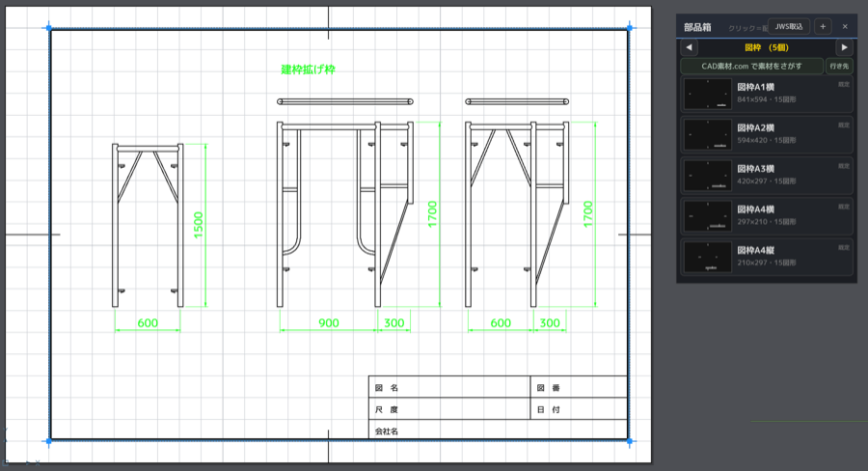Click the 会社名 title block cell

point(499,429)
